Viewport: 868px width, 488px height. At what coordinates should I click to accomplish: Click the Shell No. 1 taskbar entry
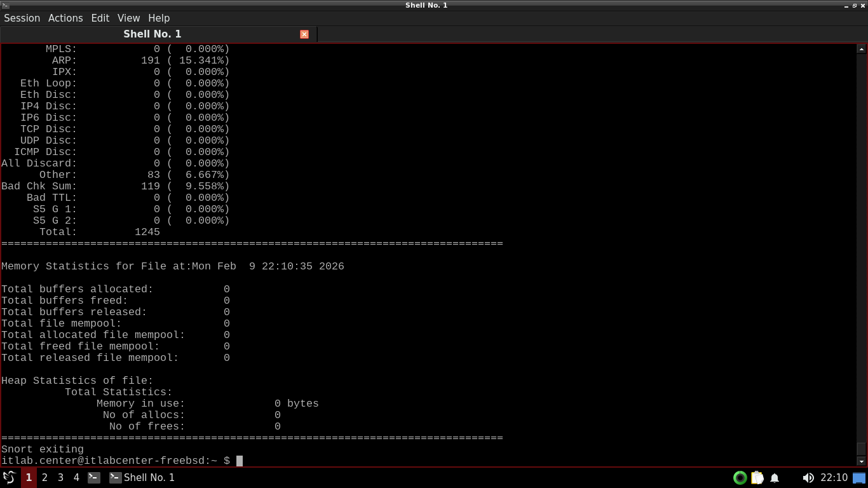point(142,477)
